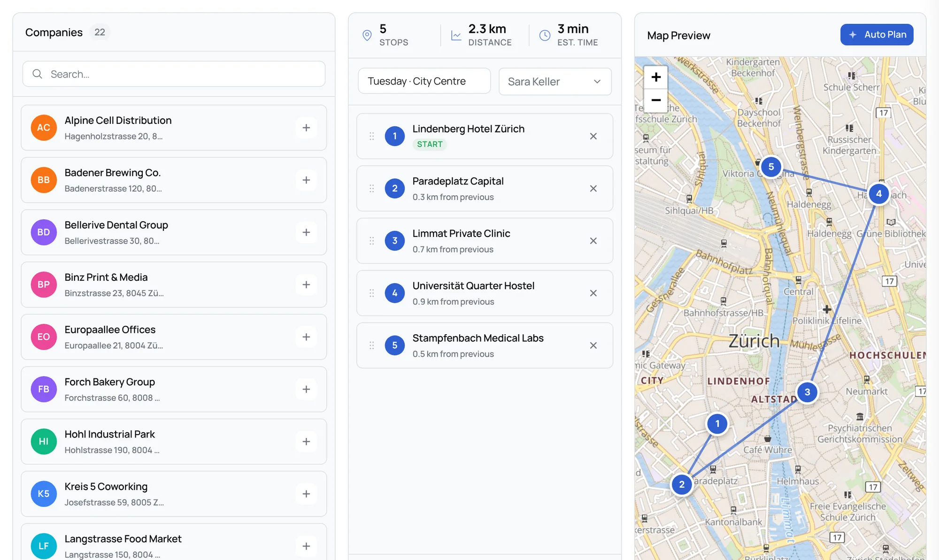Select map marker 5 on the map
The height and width of the screenshot is (560, 939).
tap(771, 167)
